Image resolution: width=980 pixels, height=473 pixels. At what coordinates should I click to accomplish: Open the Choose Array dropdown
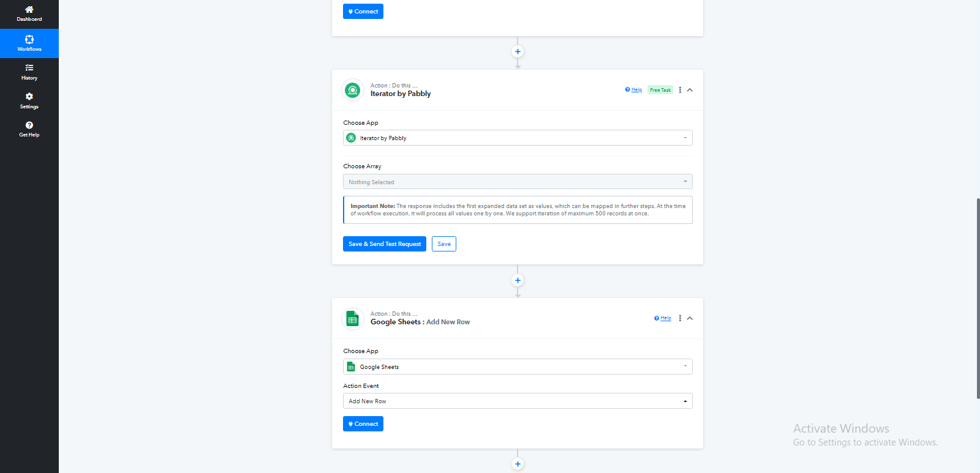point(518,182)
